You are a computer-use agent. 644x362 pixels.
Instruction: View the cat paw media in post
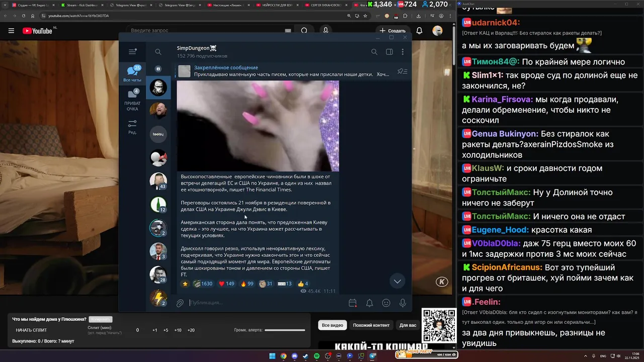click(258, 126)
